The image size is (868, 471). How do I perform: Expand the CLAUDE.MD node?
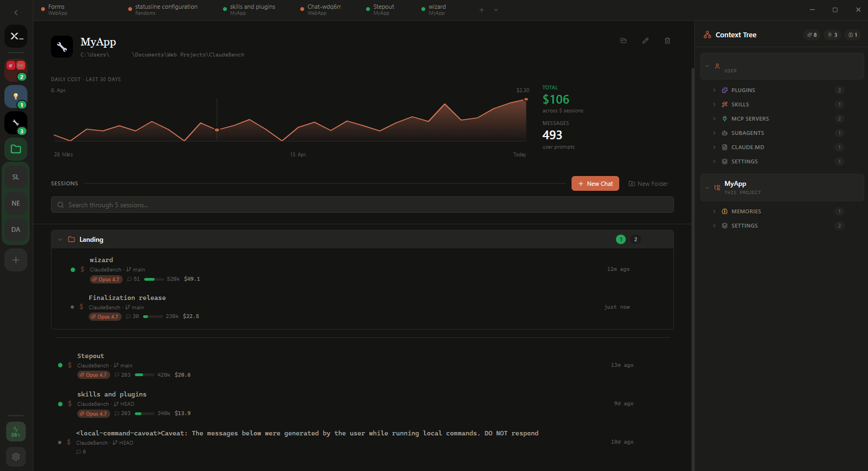coord(714,147)
